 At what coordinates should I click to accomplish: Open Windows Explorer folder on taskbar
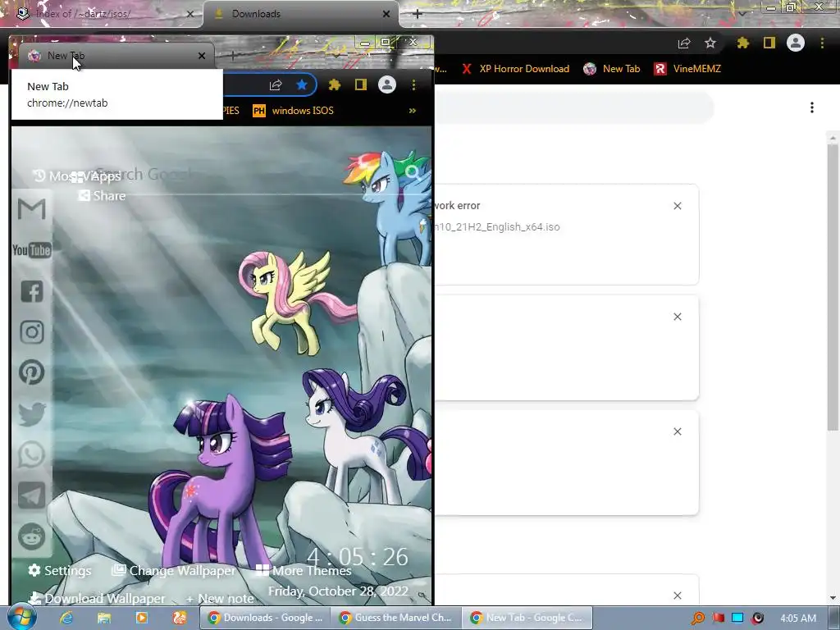104,618
